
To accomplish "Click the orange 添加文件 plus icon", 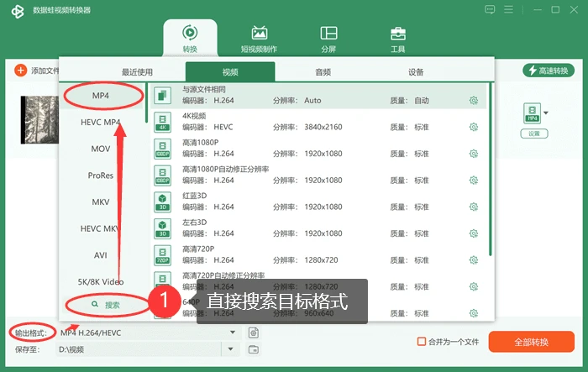I will pyautogui.click(x=21, y=71).
